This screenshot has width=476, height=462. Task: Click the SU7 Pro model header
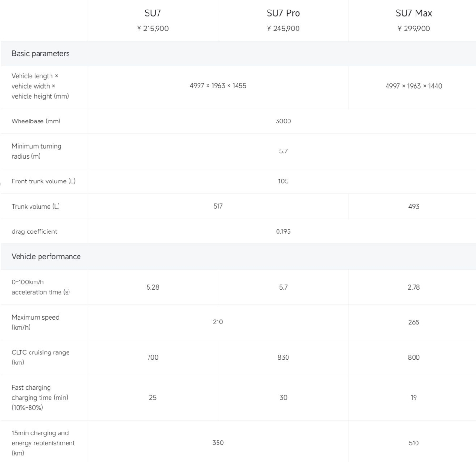point(283,13)
